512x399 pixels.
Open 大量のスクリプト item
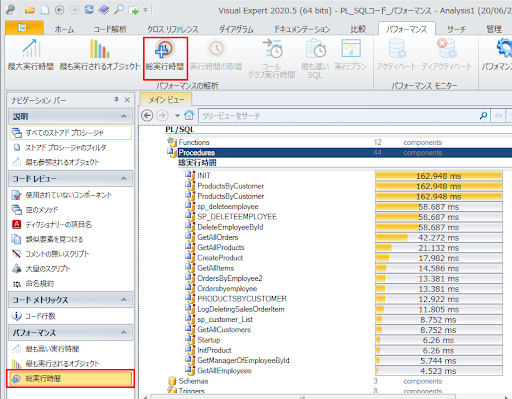click(x=48, y=269)
